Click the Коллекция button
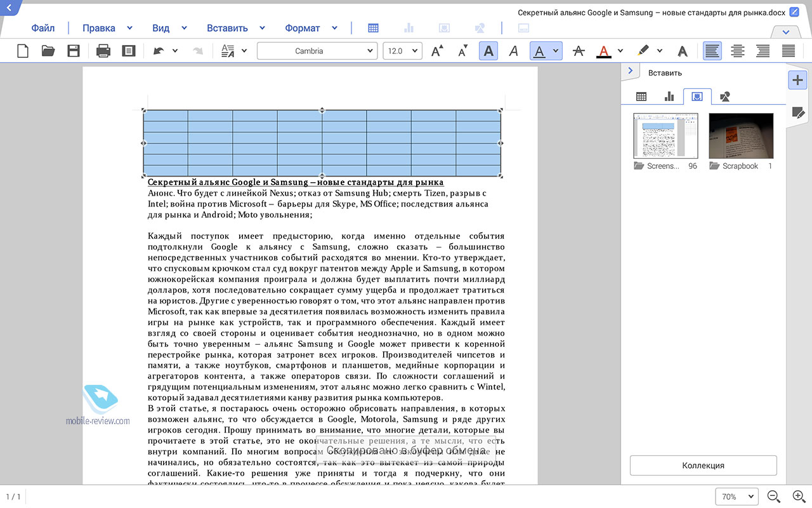Screen dimensions: 812x508 [x=703, y=465]
